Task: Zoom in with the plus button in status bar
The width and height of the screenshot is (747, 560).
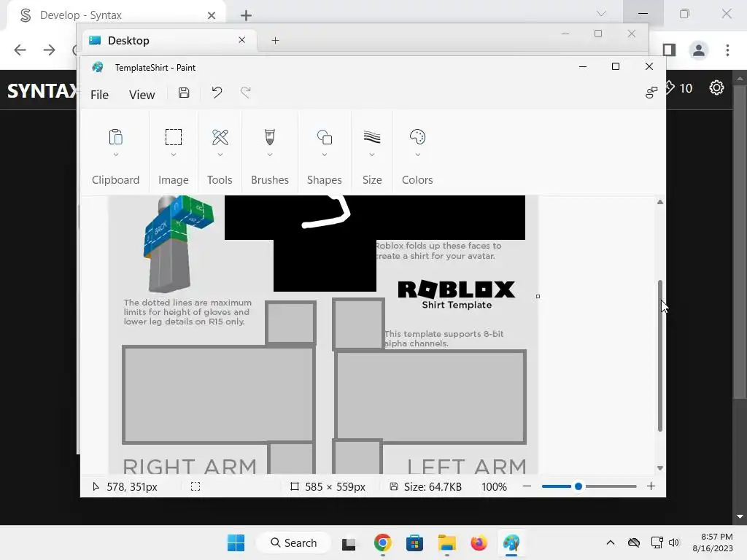Action: 651,486
